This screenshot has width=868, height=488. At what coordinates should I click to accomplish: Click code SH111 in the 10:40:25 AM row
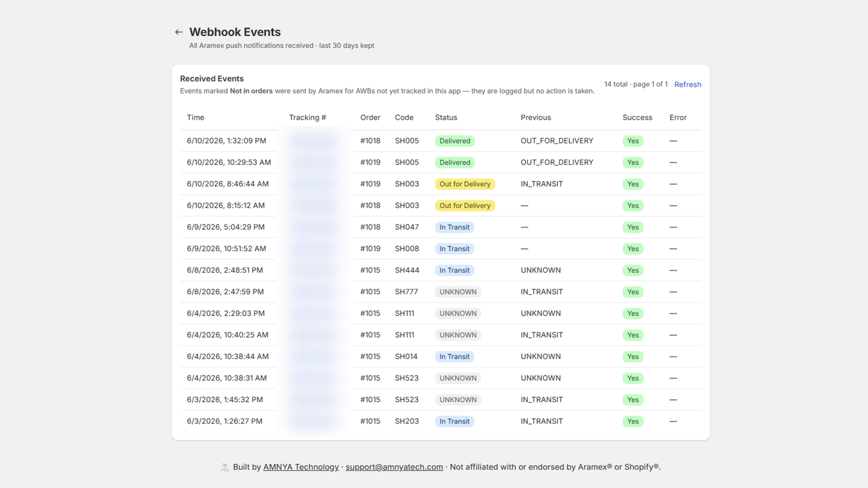point(405,335)
